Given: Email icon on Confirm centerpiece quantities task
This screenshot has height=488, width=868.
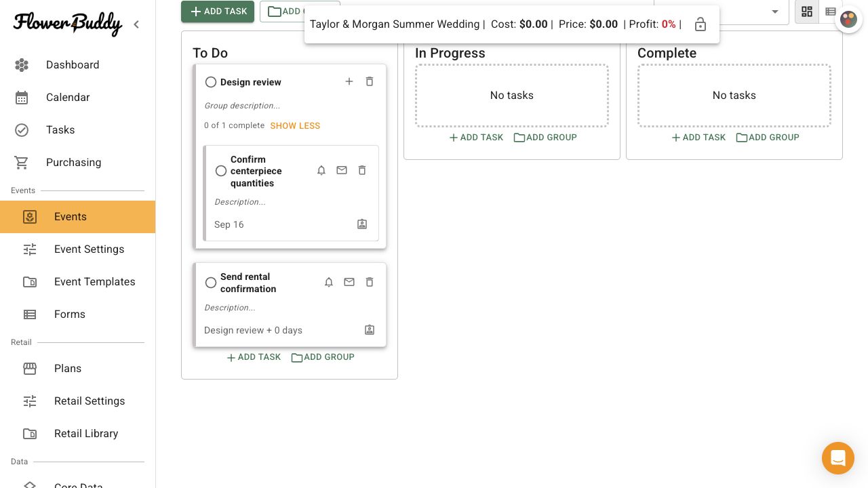Looking at the screenshot, I should pyautogui.click(x=342, y=171).
